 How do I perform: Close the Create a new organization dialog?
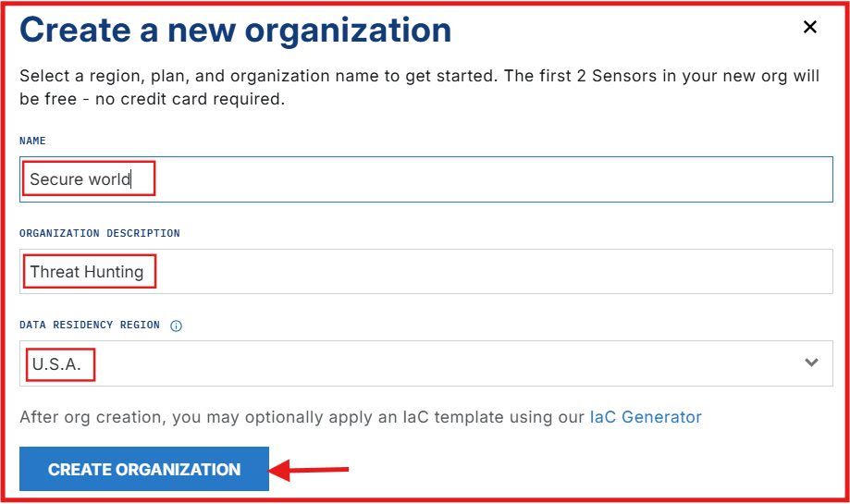coord(810,28)
